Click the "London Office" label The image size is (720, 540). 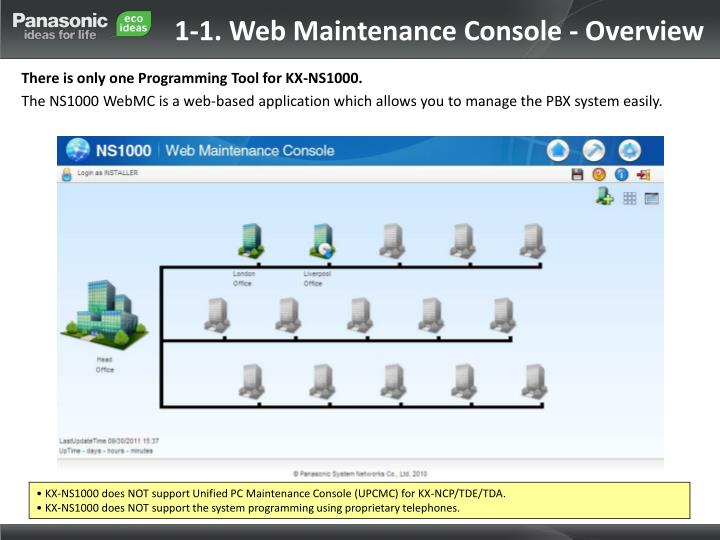coord(243,279)
